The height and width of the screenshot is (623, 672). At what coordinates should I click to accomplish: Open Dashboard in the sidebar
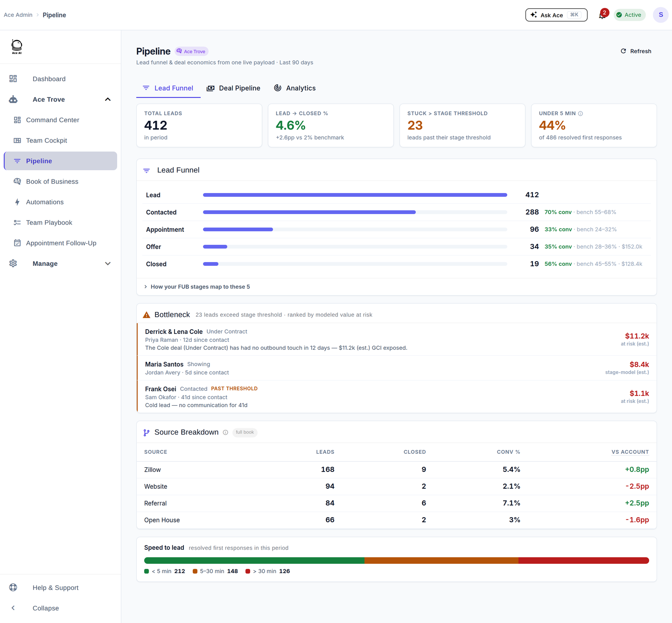(x=61, y=79)
